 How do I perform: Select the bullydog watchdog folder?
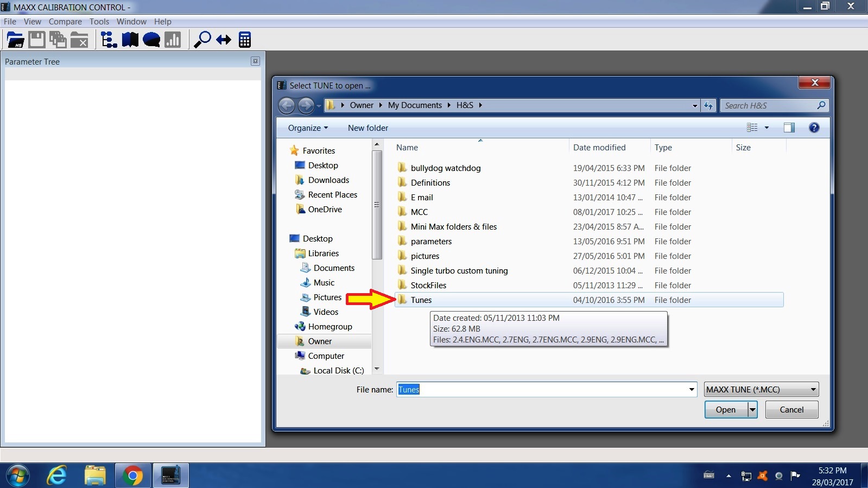(x=589, y=168)
